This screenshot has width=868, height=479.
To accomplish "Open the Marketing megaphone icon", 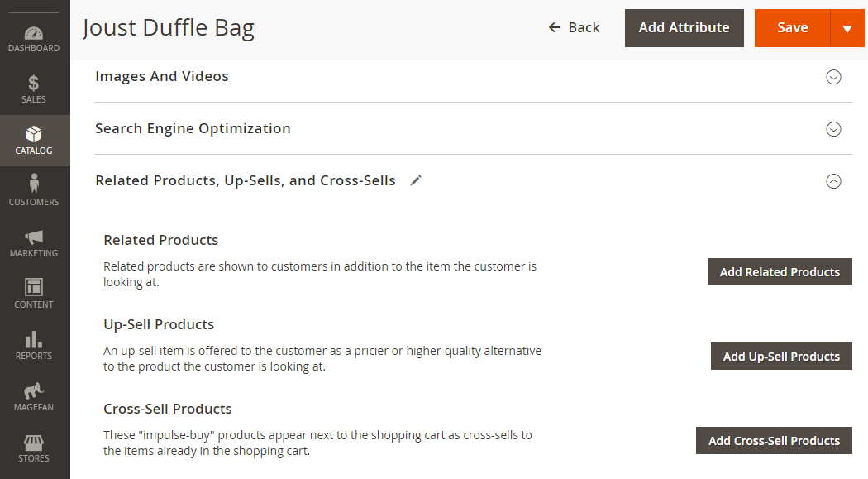I will pyautogui.click(x=34, y=237).
